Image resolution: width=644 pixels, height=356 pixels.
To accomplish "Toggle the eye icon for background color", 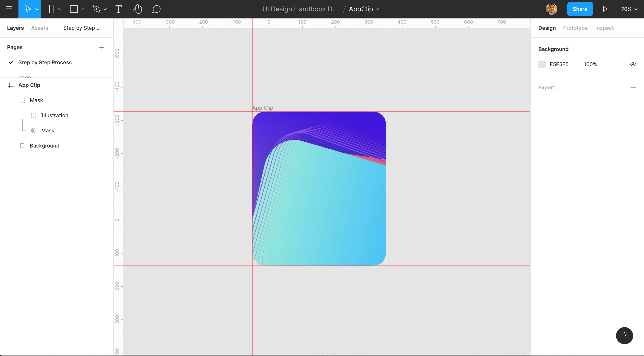I will (x=633, y=64).
